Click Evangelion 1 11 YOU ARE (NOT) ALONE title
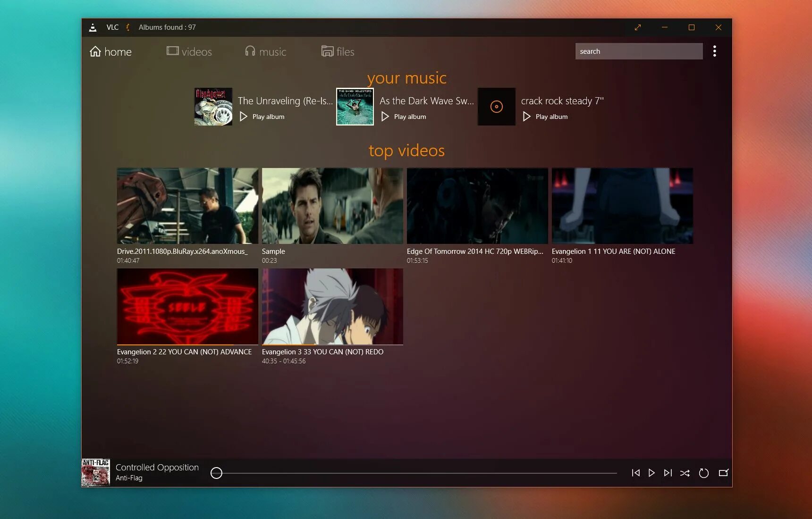Screen dimensions: 812x519 pos(613,251)
